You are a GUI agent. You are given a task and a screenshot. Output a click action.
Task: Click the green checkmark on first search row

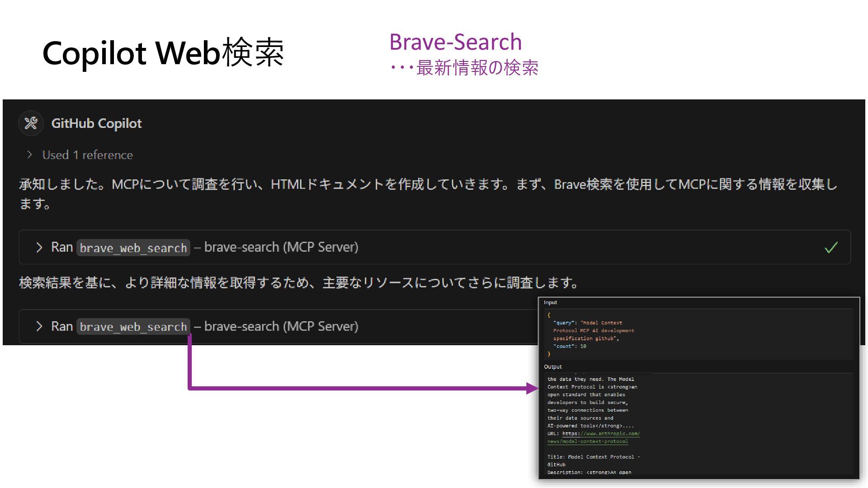point(831,247)
